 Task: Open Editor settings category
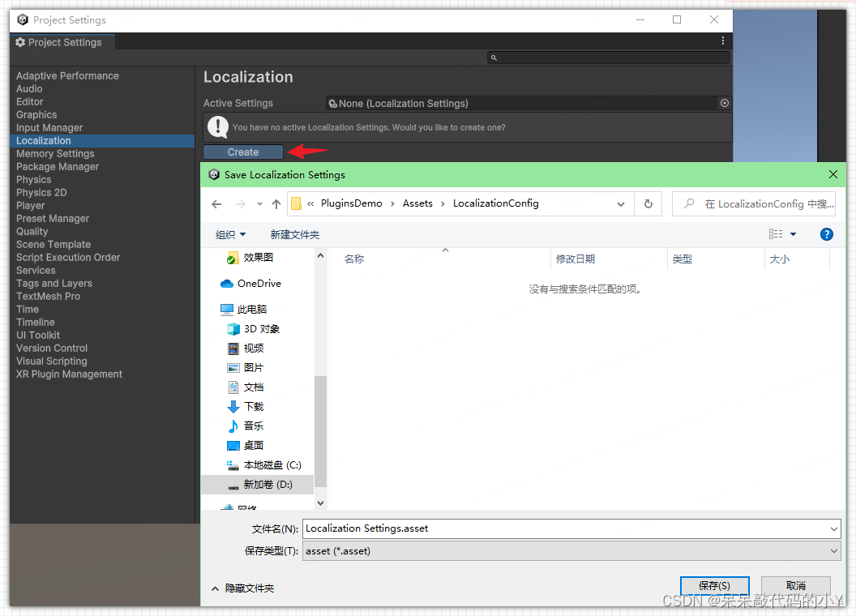[29, 101]
